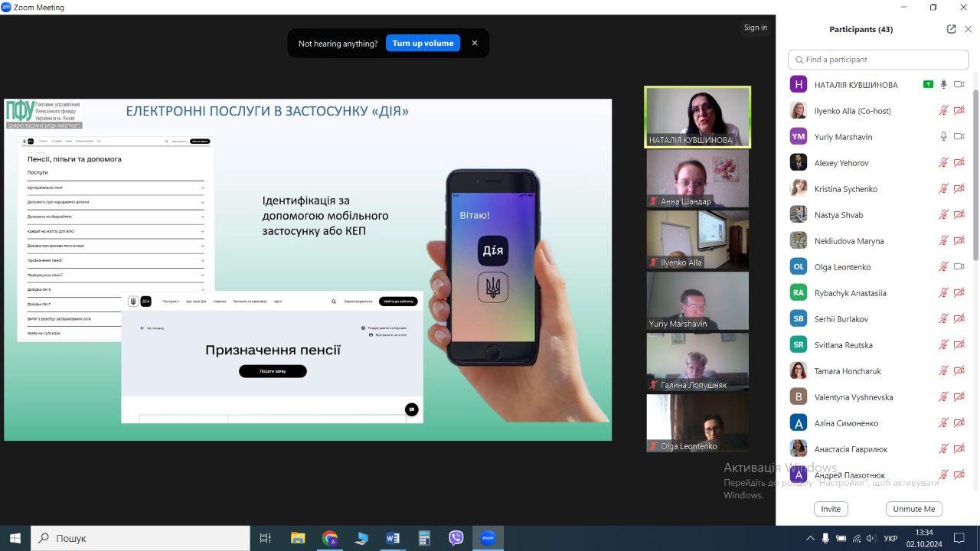Click video-off icon for Аліна Симоненко
Viewport: 980px width, 551px height.
(959, 422)
